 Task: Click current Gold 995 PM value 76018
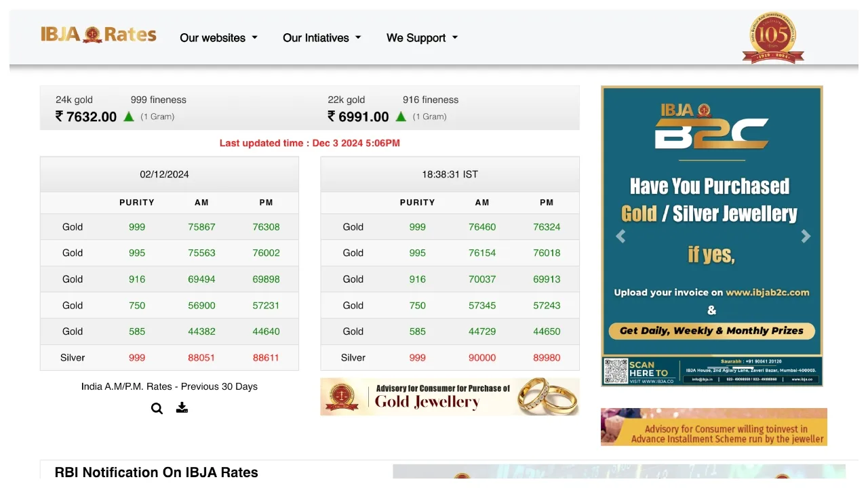point(547,253)
